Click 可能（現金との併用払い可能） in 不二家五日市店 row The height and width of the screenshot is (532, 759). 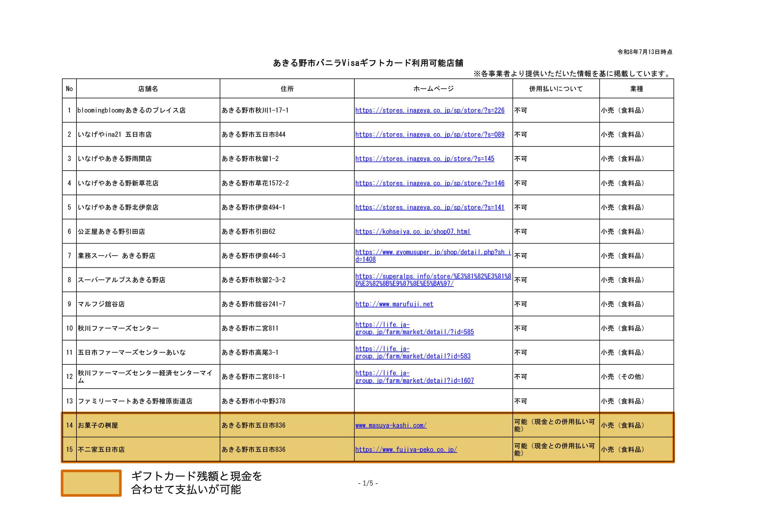pos(554,450)
